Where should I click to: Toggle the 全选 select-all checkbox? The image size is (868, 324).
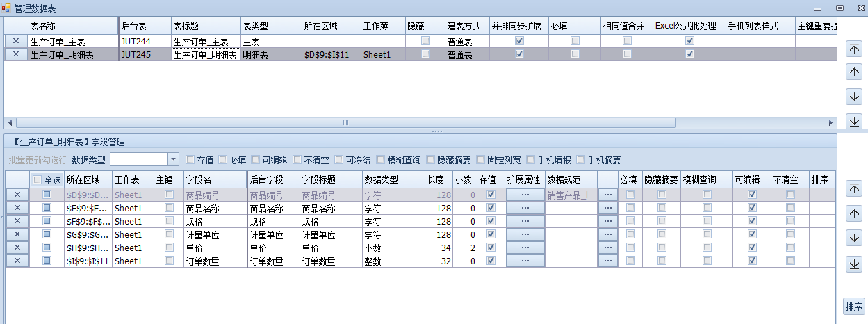click(38, 179)
